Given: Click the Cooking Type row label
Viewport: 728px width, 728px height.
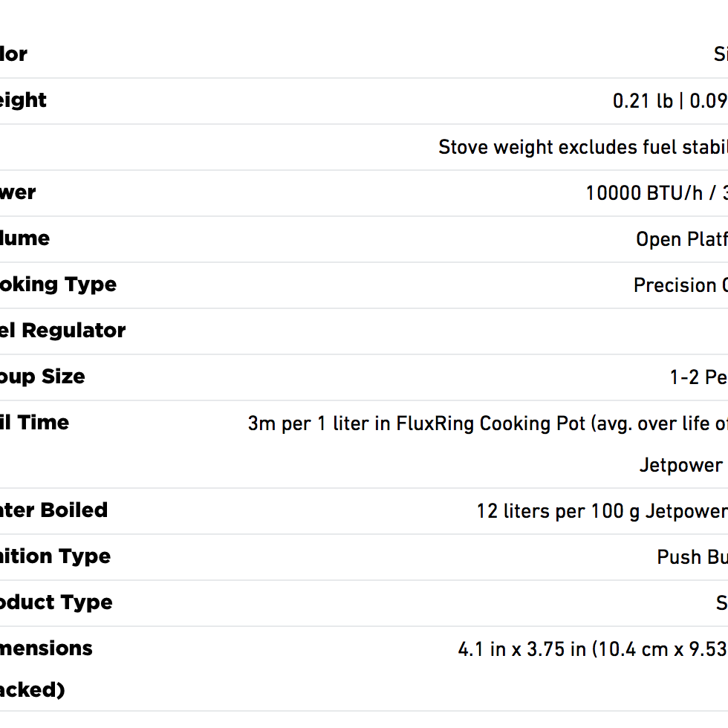Looking at the screenshot, I should (x=58, y=285).
